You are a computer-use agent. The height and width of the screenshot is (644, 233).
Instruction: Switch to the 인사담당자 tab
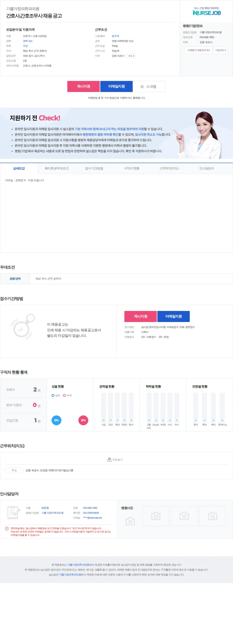coord(206,168)
